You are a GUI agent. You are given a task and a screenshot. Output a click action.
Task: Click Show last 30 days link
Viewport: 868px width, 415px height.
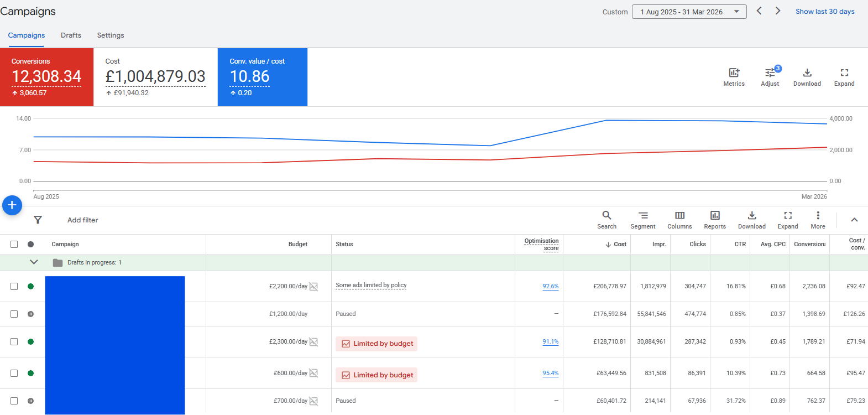click(825, 12)
